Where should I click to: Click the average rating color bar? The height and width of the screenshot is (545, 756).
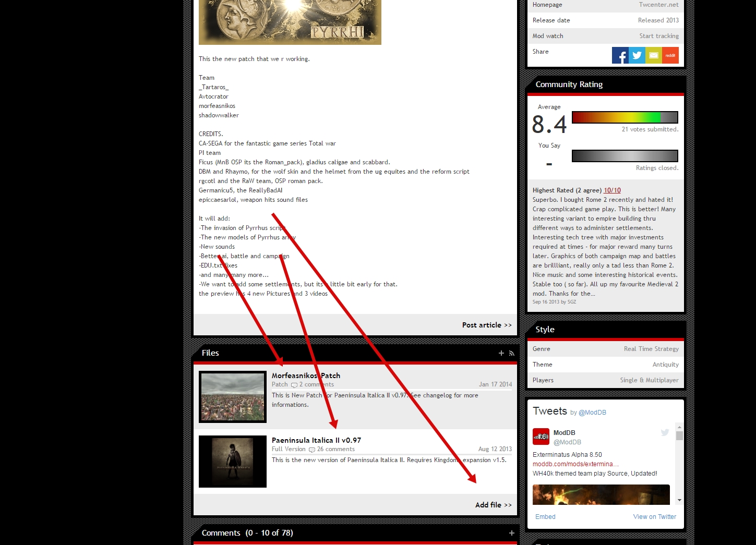[625, 117]
